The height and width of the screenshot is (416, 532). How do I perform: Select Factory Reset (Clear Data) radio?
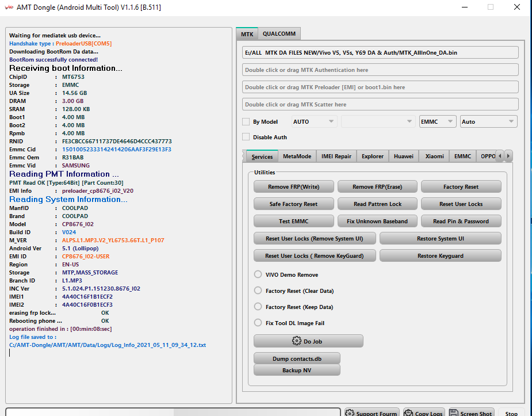[x=258, y=291]
